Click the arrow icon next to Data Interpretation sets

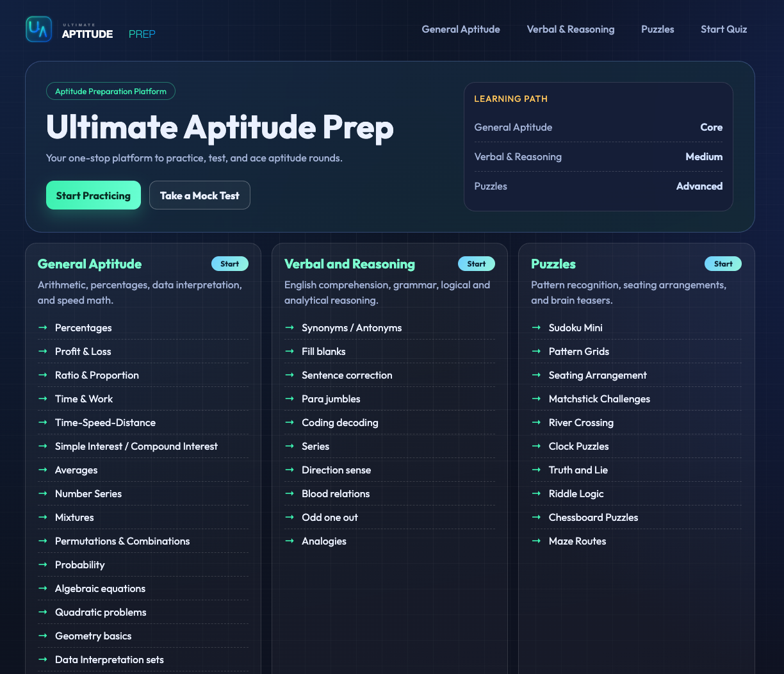click(x=43, y=659)
